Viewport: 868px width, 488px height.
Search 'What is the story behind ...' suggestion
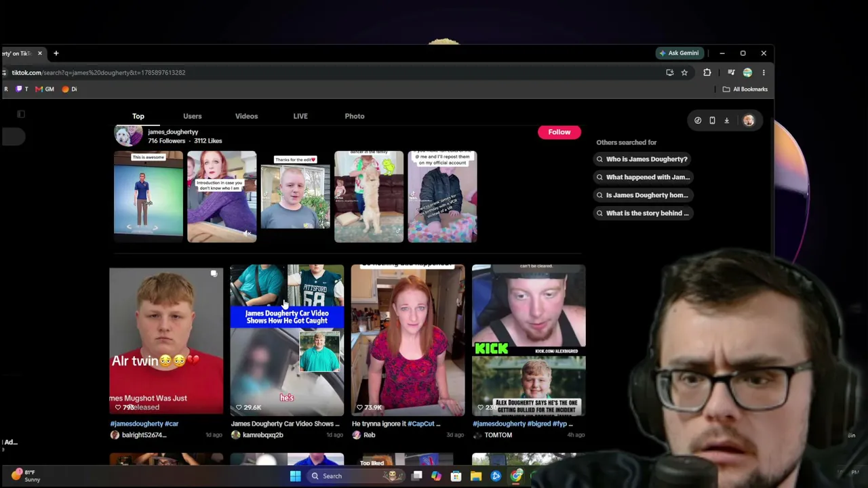(643, 213)
